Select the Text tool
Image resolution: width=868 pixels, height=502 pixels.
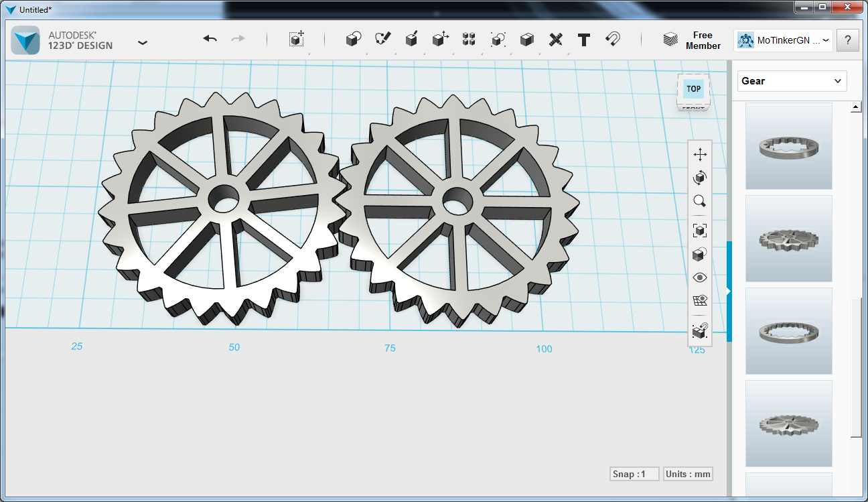[584, 40]
